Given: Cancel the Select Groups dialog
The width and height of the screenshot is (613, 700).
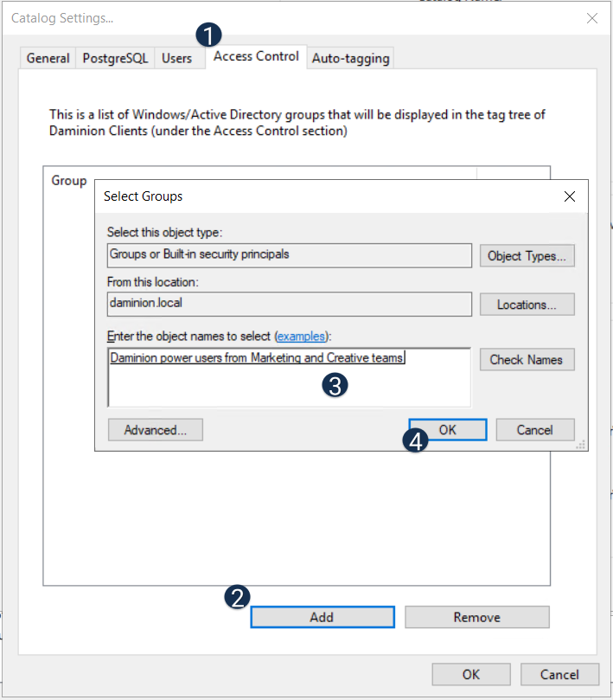Looking at the screenshot, I should [534, 430].
